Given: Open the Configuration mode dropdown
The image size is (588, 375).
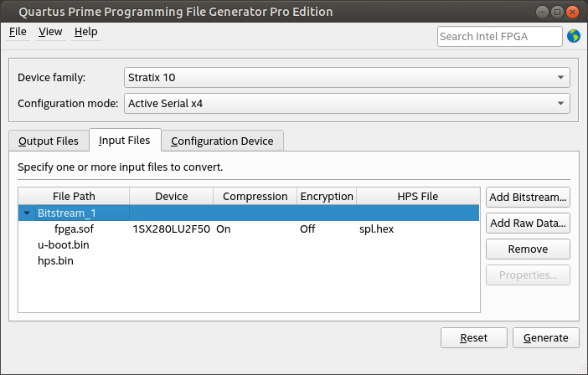Looking at the screenshot, I should click(x=347, y=104).
